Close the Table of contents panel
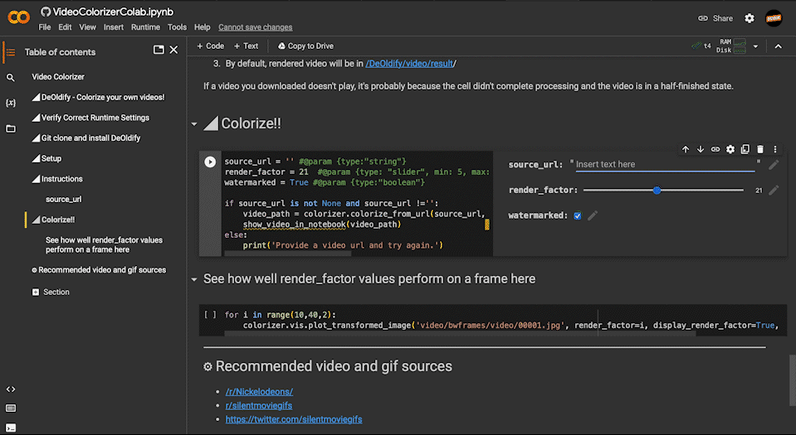796x435 pixels. point(174,50)
